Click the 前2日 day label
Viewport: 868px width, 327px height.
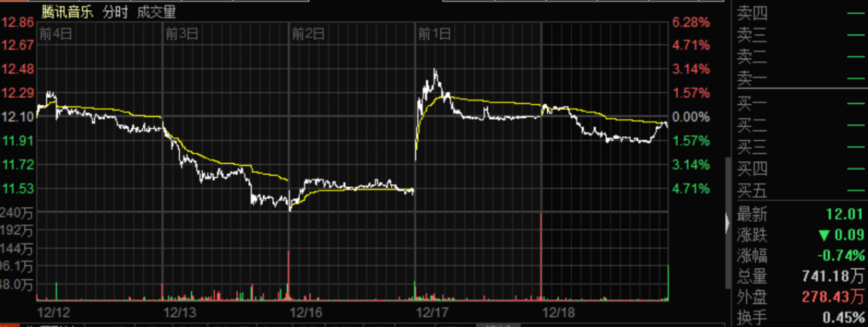[308, 34]
